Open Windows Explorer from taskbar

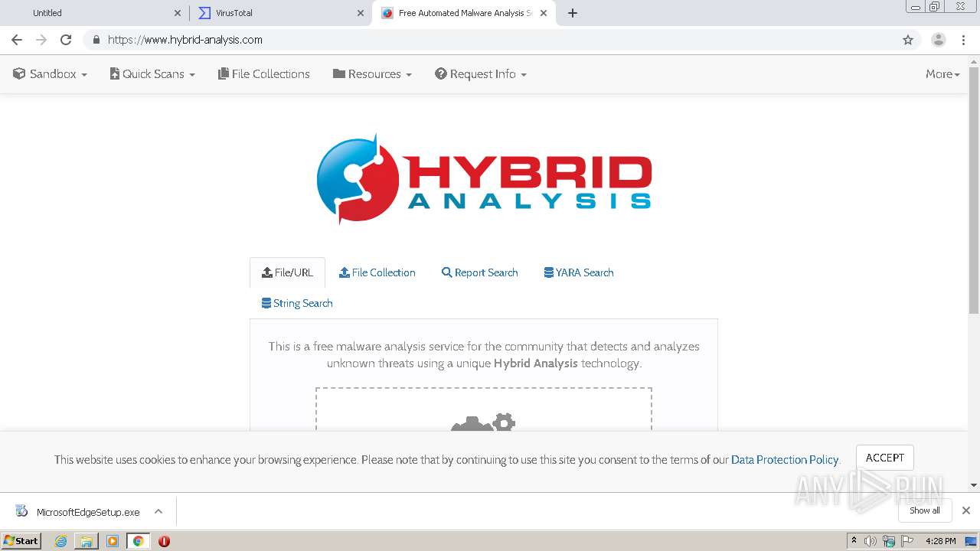pos(87,541)
